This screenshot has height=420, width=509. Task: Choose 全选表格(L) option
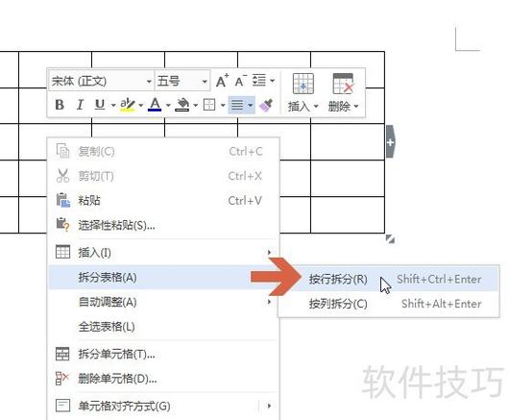[x=163, y=327]
